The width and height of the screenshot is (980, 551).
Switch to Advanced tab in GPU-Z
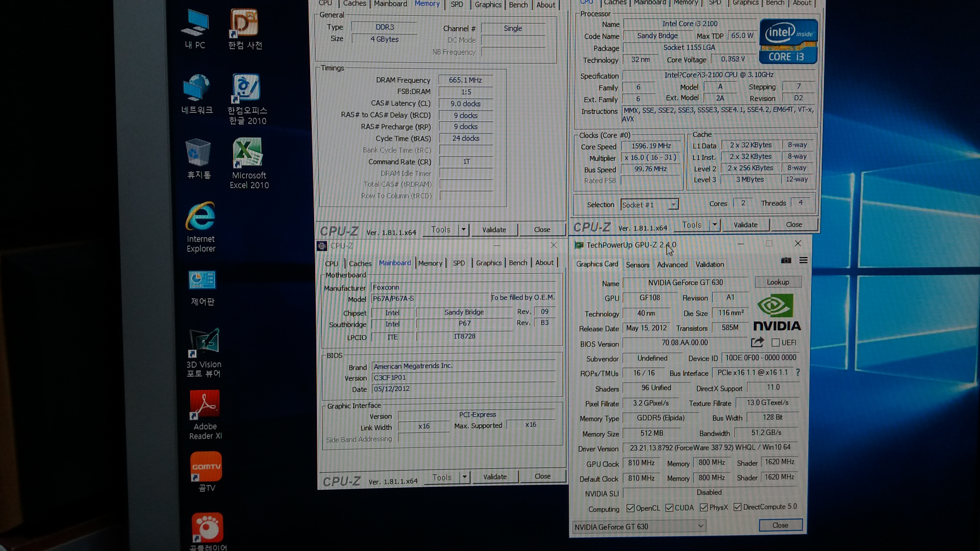672,264
